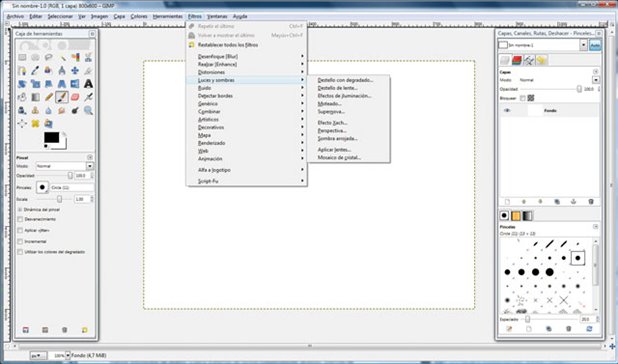
Task: Select the Airbrush tool
Action: tap(88, 97)
